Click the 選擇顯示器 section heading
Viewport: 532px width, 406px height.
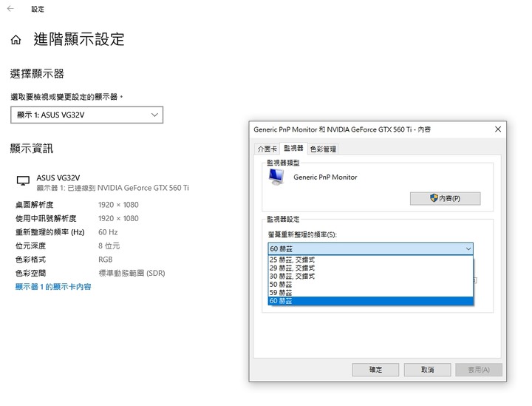(x=37, y=74)
